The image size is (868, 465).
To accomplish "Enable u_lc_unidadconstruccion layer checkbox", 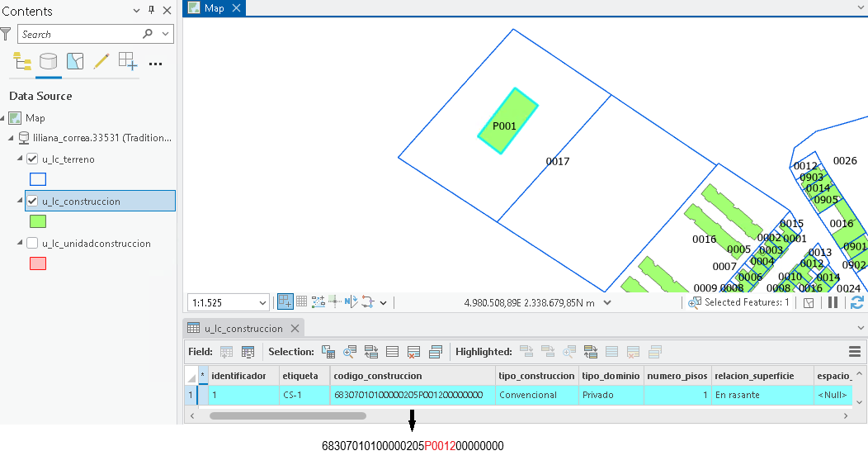I will pyautogui.click(x=32, y=244).
